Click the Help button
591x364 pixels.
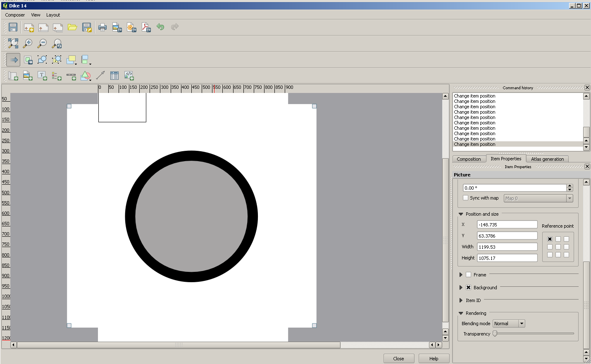(434, 358)
